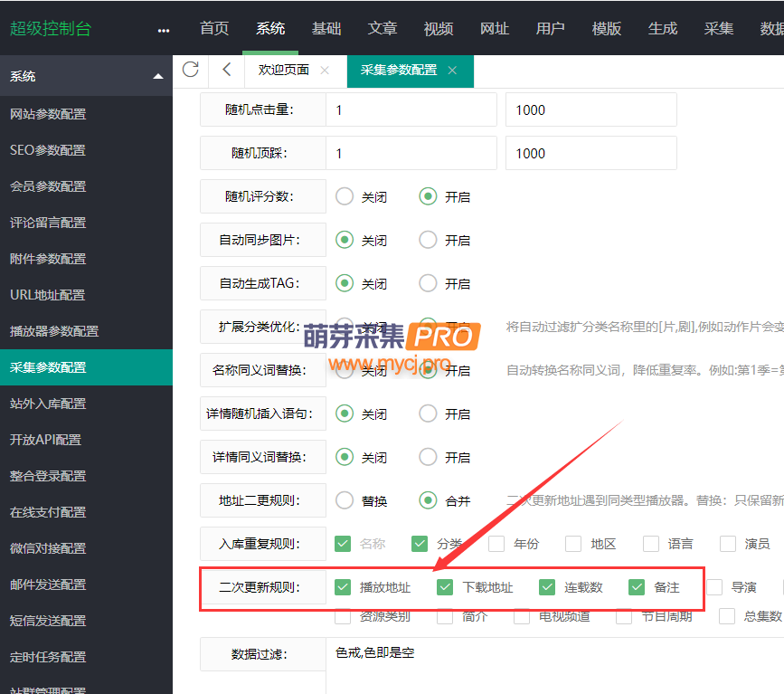Viewport: 784px width, 694px height.
Task: Click the 随机顶踩 minimum input field
Action: pos(411,153)
